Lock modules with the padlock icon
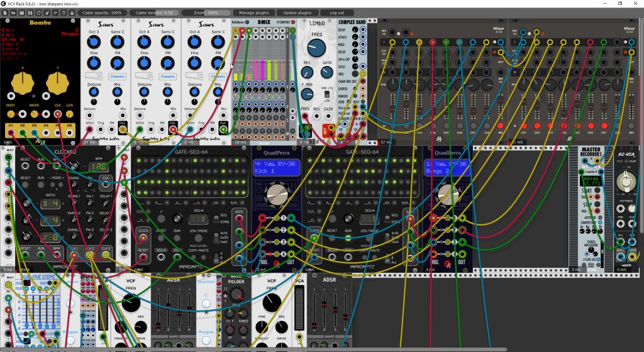Image resolution: width=644 pixels, height=352 pixels. (x=72, y=13)
